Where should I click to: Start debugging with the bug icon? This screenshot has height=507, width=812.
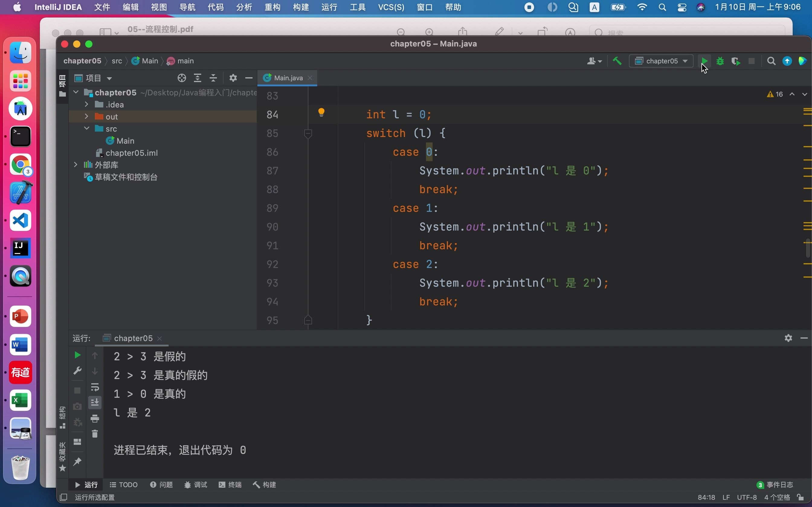click(x=720, y=61)
